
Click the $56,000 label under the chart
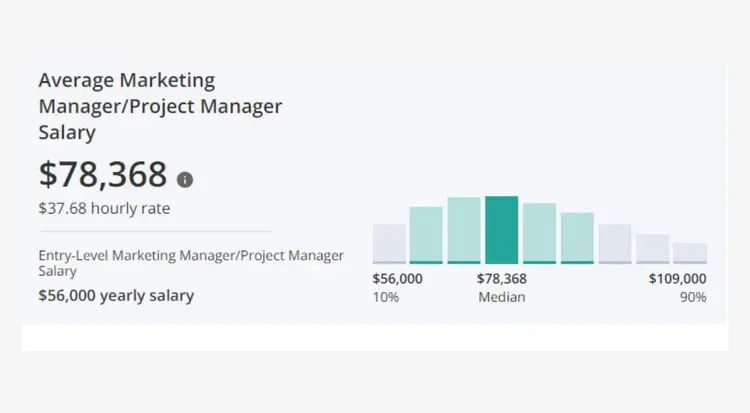point(397,279)
